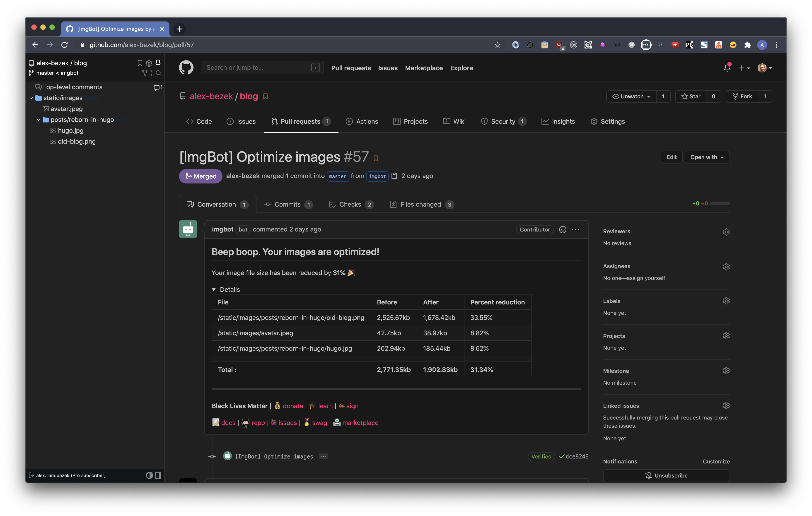Open old-blog.png in the sidebar tree
812x516 pixels.
click(77, 142)
